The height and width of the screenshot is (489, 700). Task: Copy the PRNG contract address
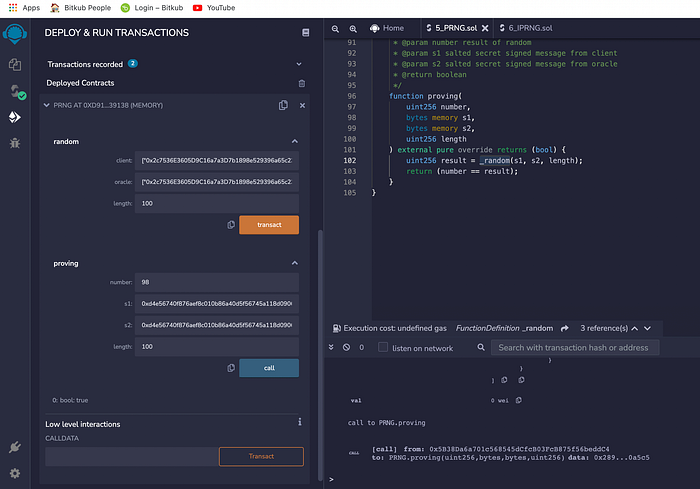tap(283, 105)
